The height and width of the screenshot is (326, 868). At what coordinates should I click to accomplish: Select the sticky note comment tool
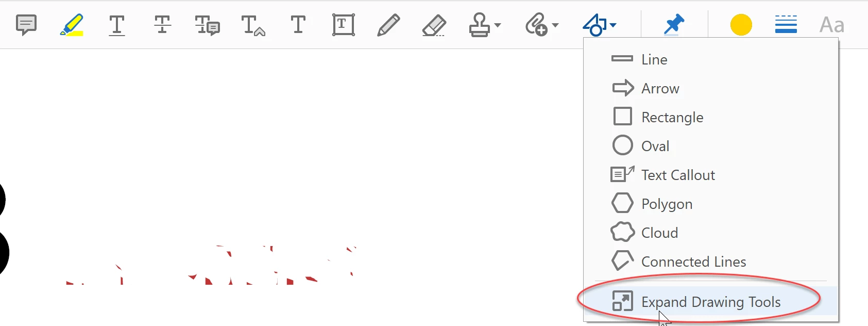tap(26, 25)
